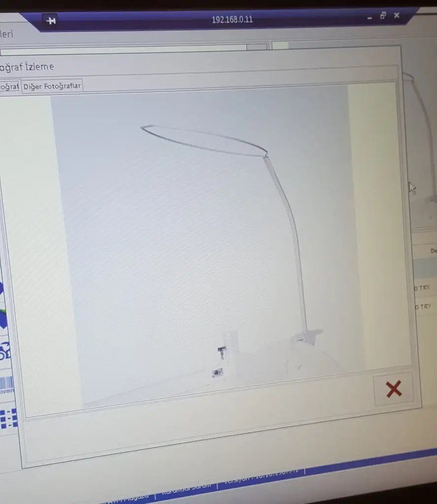
Task: Select the lower TRY price row
Action: coord(425,306)
